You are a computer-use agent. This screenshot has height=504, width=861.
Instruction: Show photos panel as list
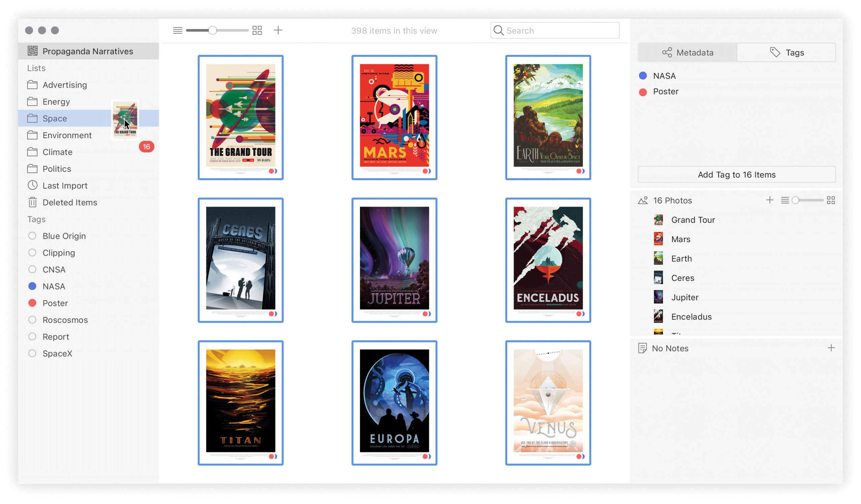click(x=785, y=200)
